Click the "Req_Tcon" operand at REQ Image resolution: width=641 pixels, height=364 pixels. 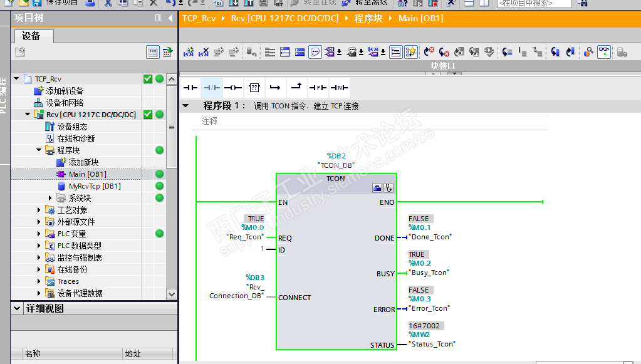click(244, 237)
